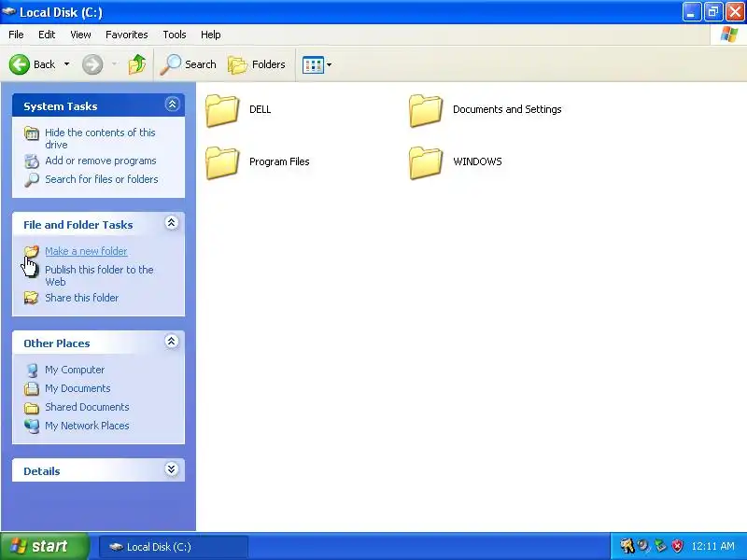Click the green arrow network tray icon

point(660,546)
